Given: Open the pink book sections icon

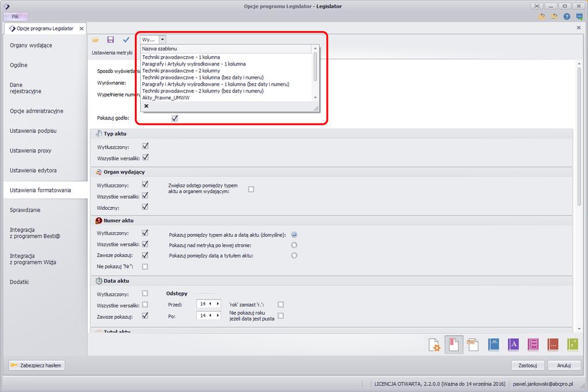Looking at the screenshot, I should coord(533,345).
